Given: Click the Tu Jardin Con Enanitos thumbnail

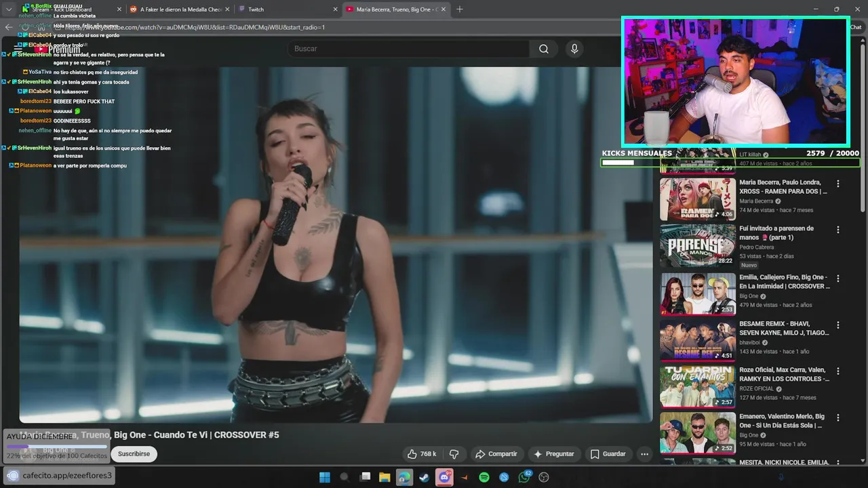Looking at the screenshot, I should [698, 387].
